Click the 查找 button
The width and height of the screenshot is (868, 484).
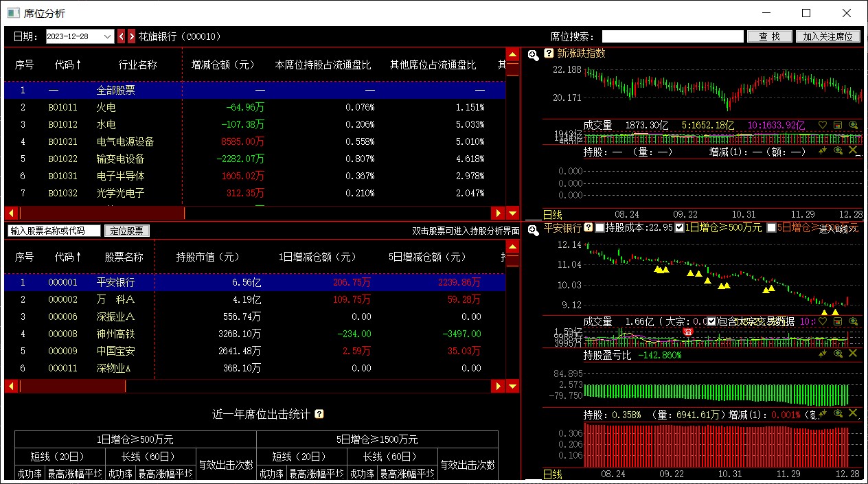click(769, 36)
